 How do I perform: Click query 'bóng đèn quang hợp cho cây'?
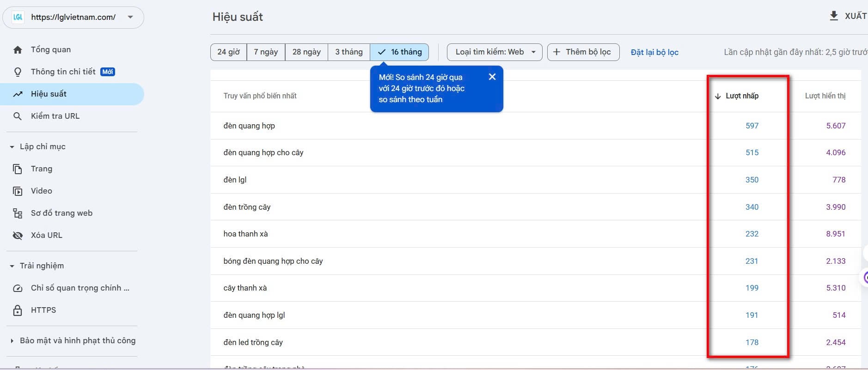[x=273, y=261]
